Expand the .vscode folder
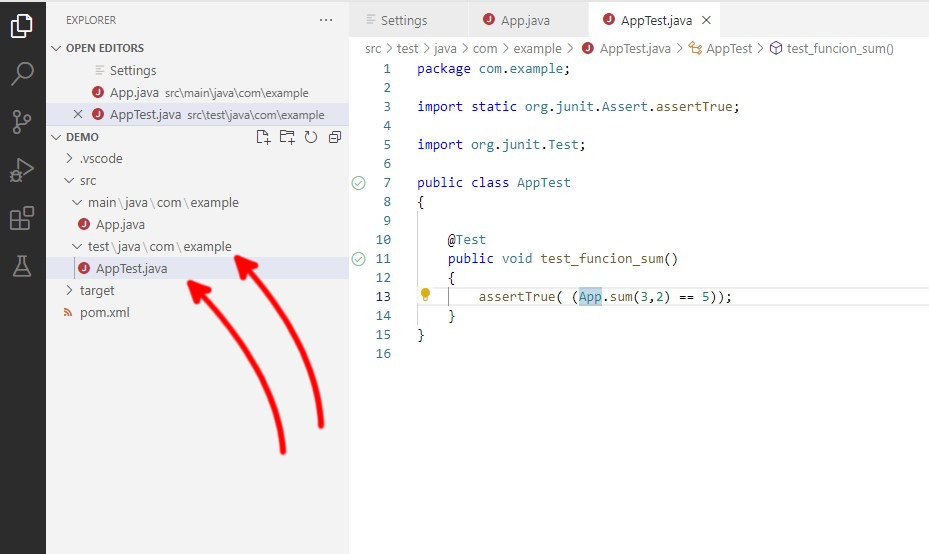Image resolution: width=929 pixels, height=554 pixels. [100, 158]
